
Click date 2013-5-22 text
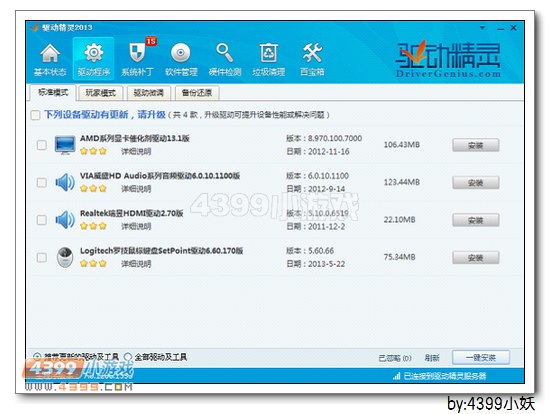point(326,264)
